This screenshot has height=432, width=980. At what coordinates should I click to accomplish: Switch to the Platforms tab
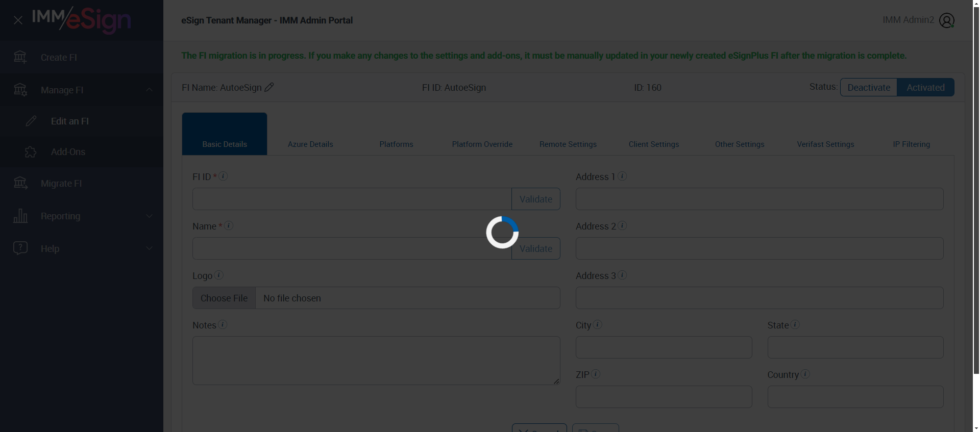click(396, 144)
